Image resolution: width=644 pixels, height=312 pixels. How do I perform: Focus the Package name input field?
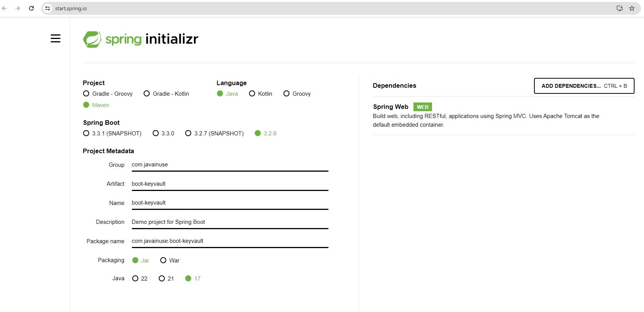230,241
